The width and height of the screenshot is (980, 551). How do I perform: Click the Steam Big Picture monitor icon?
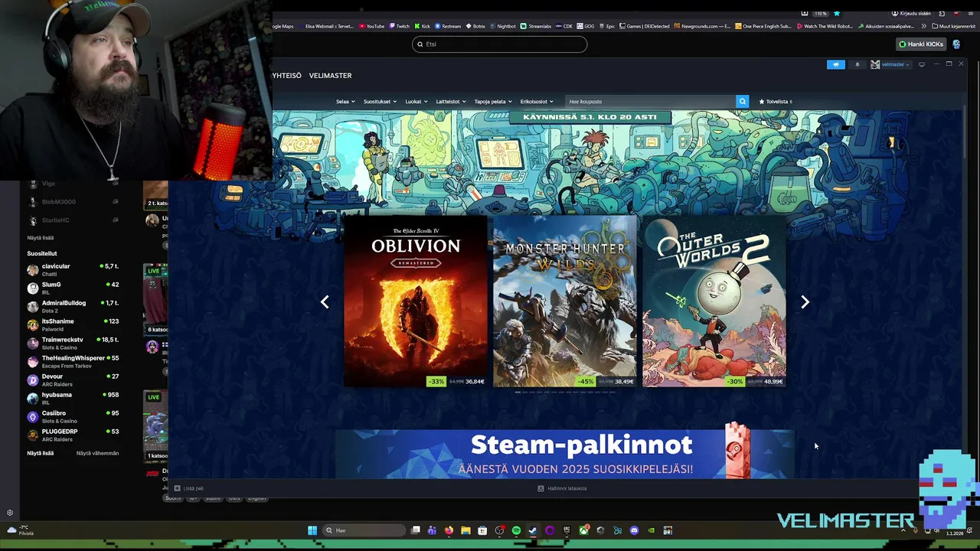[x=922, y=64]
